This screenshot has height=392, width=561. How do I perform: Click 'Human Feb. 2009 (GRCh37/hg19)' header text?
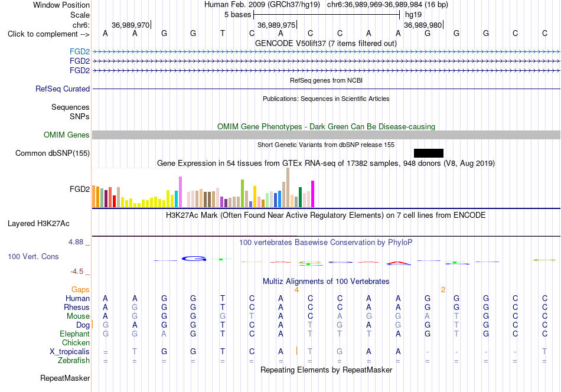262,5
